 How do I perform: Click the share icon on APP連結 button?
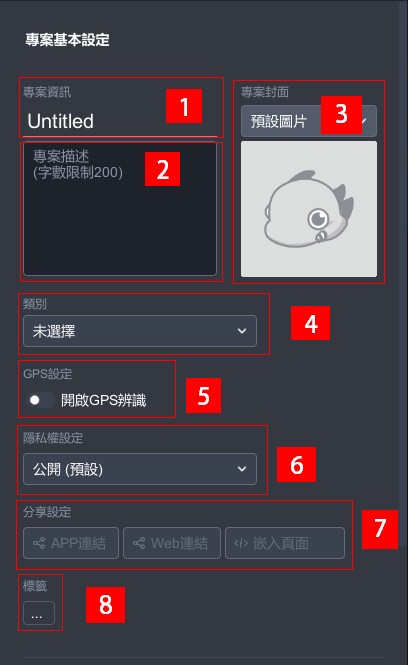[39, 543]
